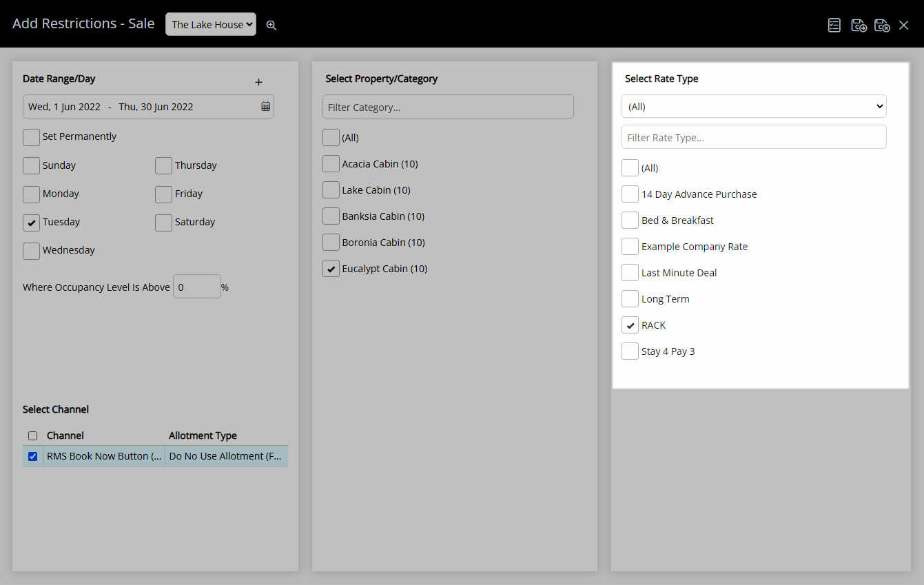
Task: Check the 14 Day Advance Purchase rate
Action: click(x=630, y=194)
